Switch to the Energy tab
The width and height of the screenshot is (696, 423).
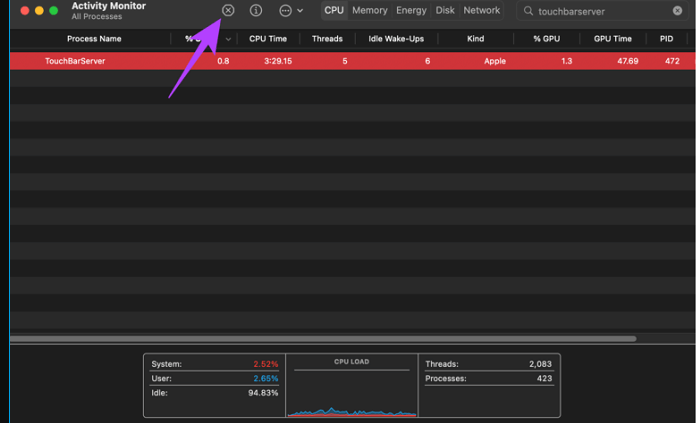411,10
